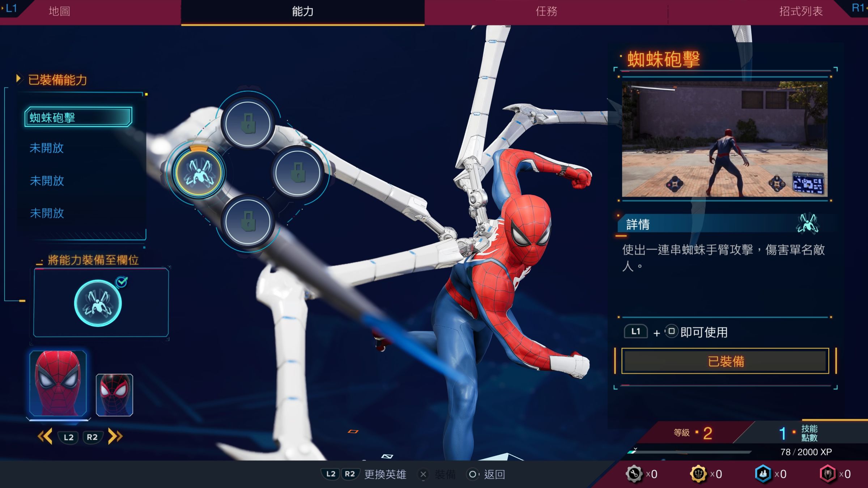Choose the Miles Morales portrait
The height and width of the screenshot is (488, 868).
[114, 395]
